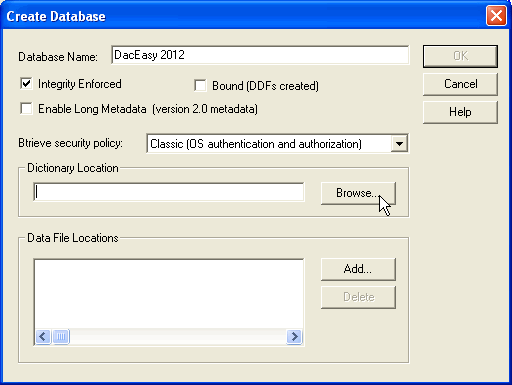Open Help for Create Database
Screen dimensions: 512x385
point(460,112)
